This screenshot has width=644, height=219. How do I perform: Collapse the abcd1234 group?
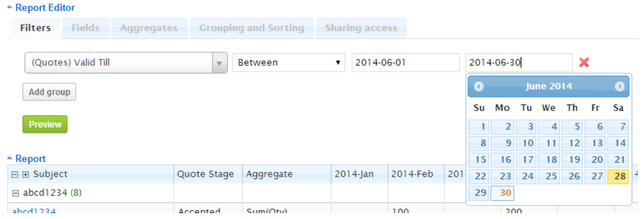point(15,193)
